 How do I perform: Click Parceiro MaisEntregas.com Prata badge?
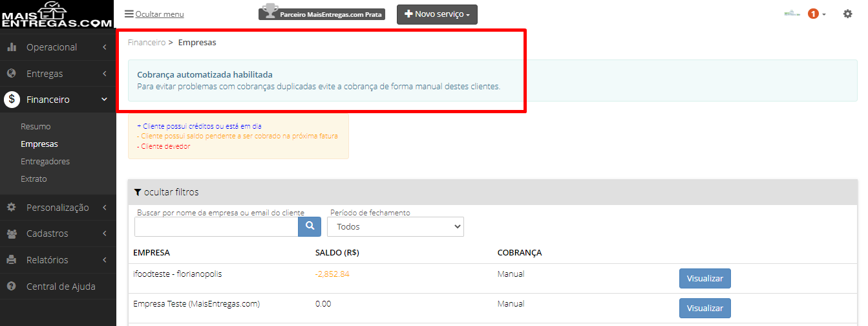pos(322,13)
